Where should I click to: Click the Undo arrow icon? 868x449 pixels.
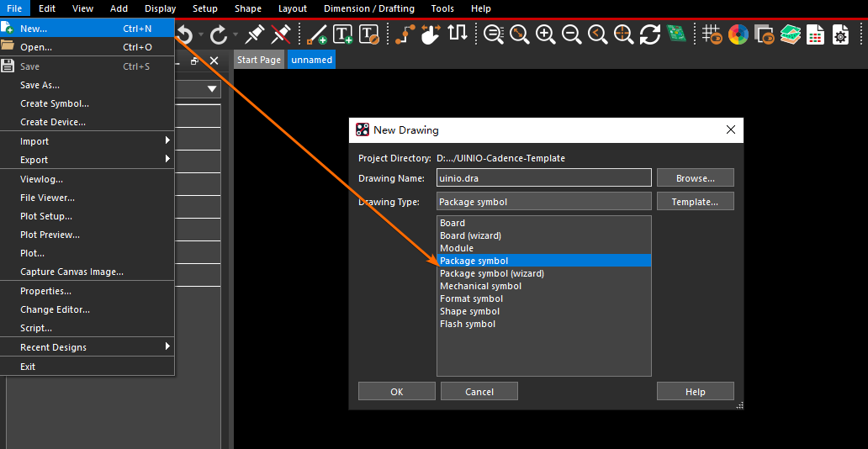185,34
